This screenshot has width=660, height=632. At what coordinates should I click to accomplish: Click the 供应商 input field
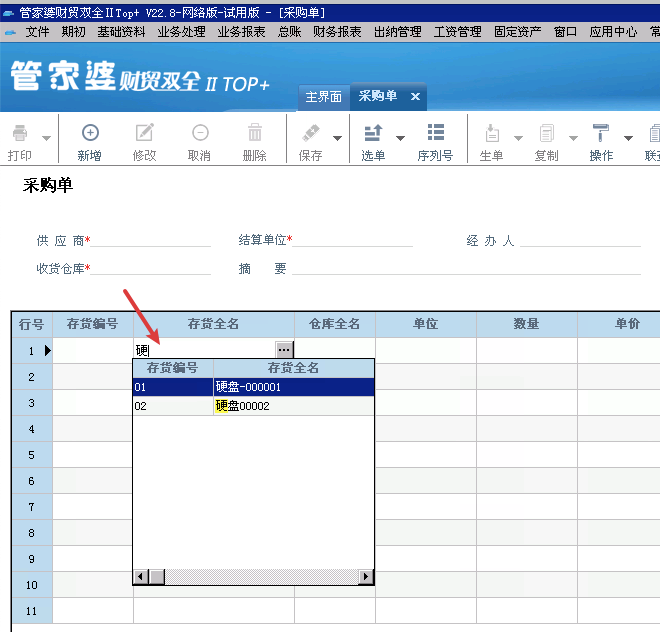click(x=150, y=240)
